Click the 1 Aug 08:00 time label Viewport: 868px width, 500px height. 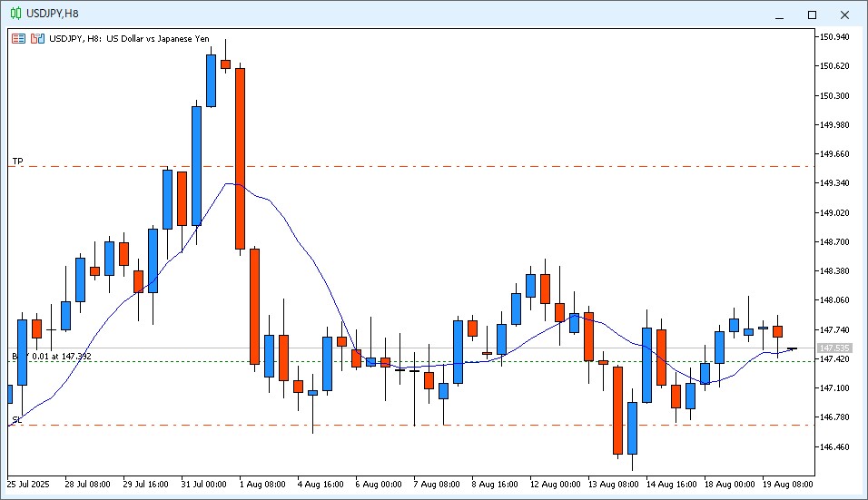tap(262, 485)
